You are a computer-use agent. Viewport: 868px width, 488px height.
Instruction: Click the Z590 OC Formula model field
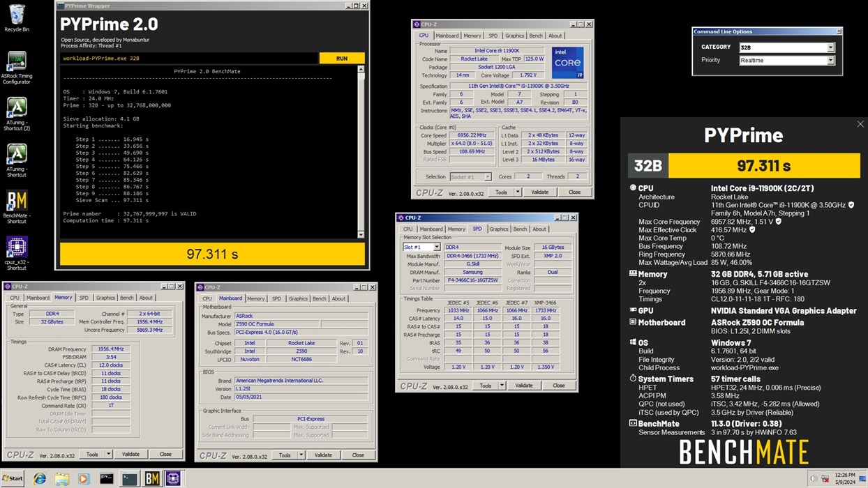[278, 324]
